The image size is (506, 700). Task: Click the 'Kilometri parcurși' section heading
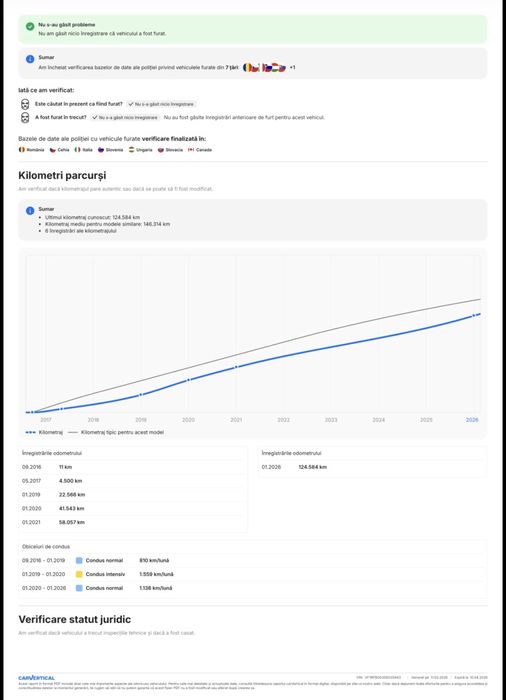point(62,175)
